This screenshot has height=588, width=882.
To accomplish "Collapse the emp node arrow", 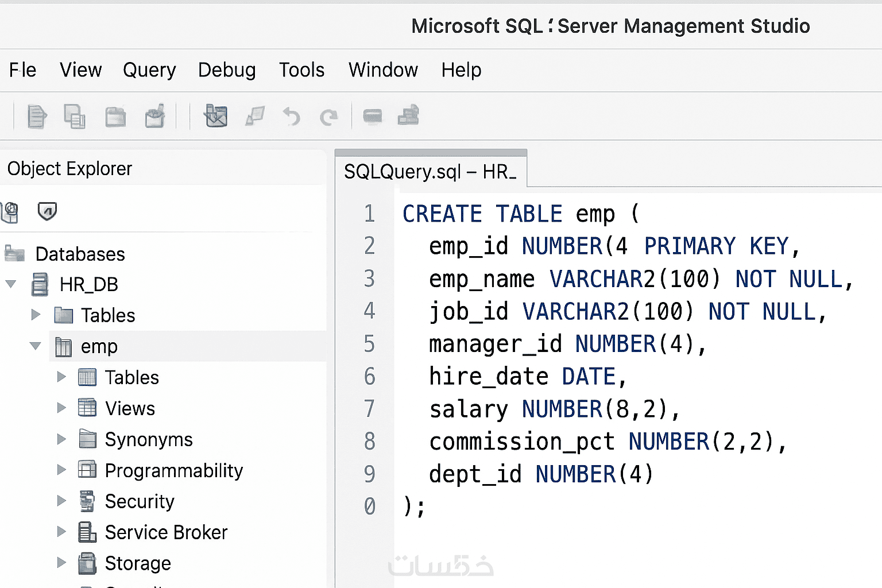I will pyautogui.click(x=36, y=346).
